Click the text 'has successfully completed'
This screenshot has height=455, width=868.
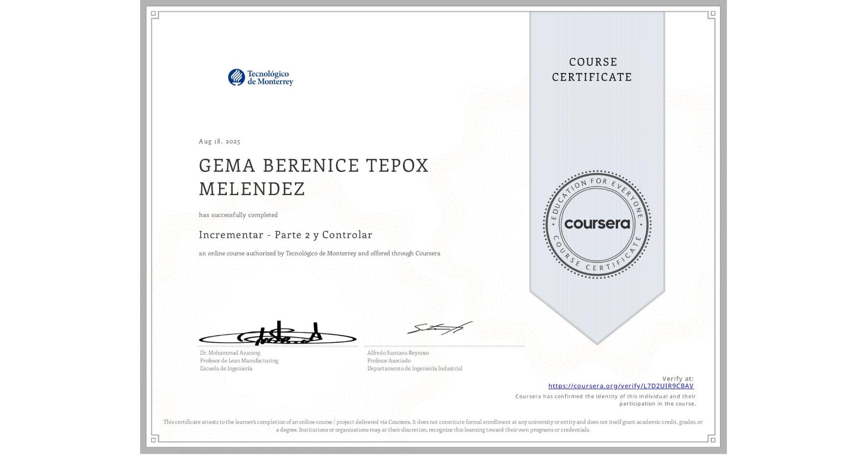click(238, 215)
